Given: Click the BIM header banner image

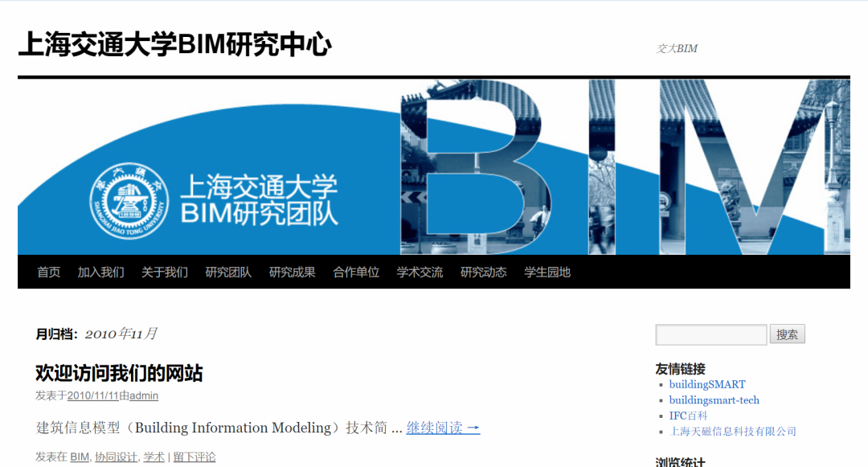Looking at the screenshot, I should [434, 167].
